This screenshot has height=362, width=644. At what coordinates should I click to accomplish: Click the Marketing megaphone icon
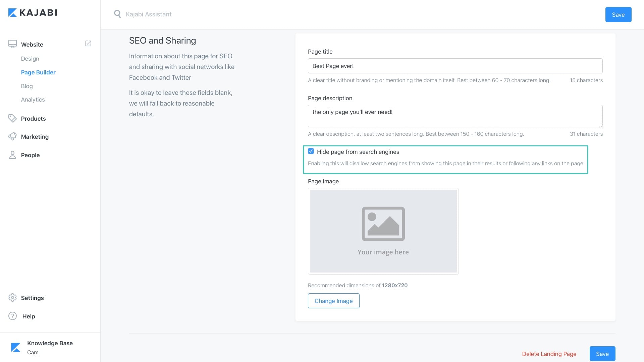click(x=12, y=136)
